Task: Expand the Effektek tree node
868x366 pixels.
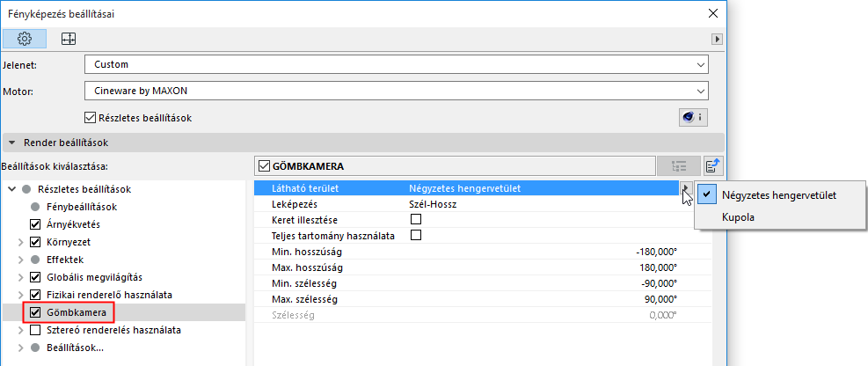Action: 21,260
